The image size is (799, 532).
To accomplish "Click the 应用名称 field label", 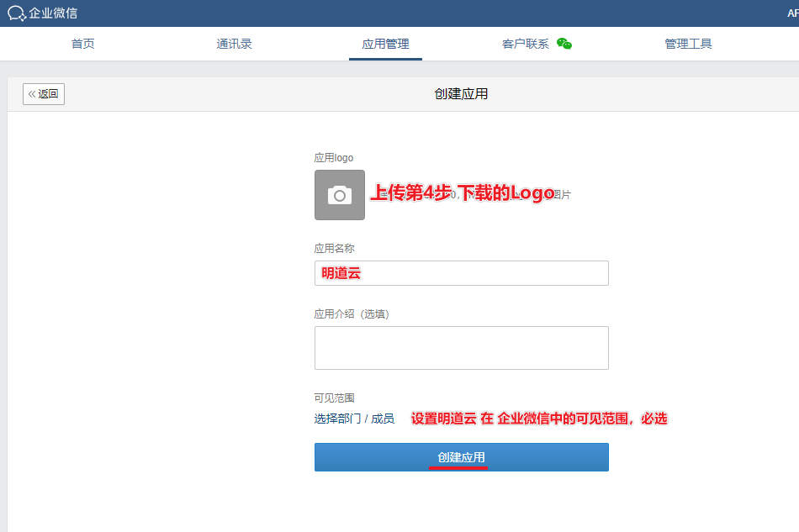I will pyautogui.click(x=334, y=249).
